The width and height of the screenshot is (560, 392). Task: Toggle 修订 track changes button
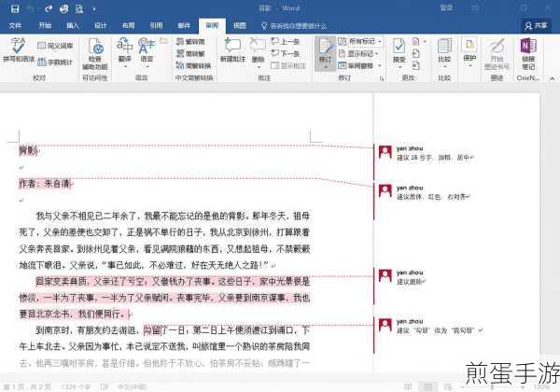tap(325, 53)
